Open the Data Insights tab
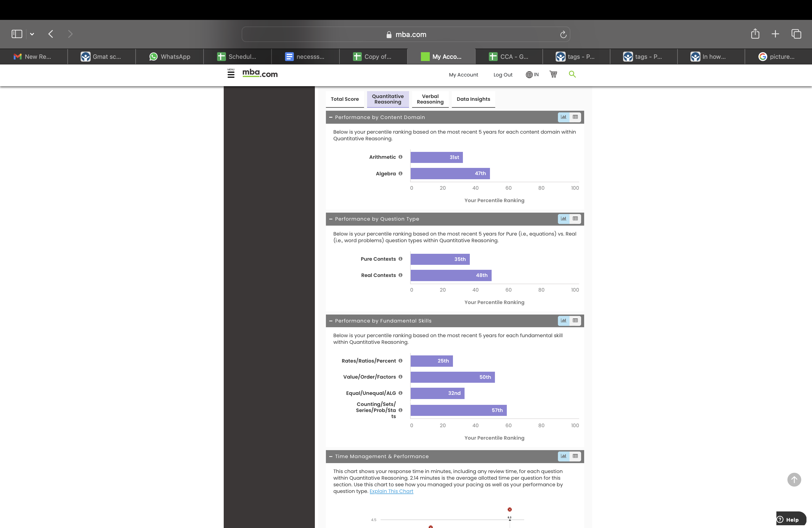Viewport: 812px width, 528px height. click(x=473, y=99)
